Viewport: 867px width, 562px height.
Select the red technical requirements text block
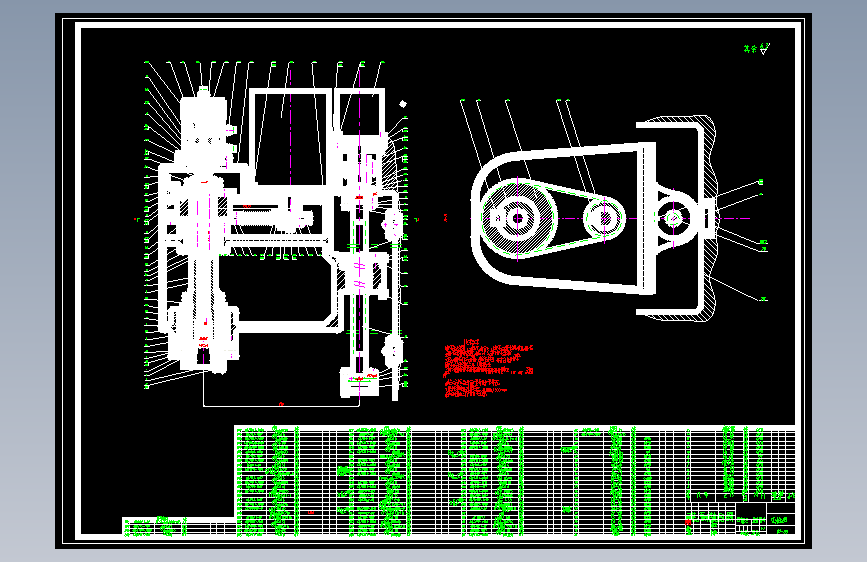tap(488, 370)
